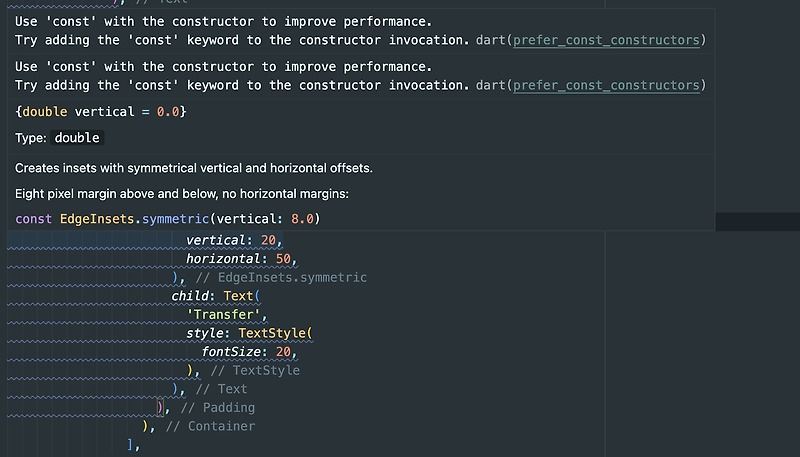The image size is (800, 457).
Task: Click the highlighted closing bracket before '// Padding'
Action: coord(160,408)
